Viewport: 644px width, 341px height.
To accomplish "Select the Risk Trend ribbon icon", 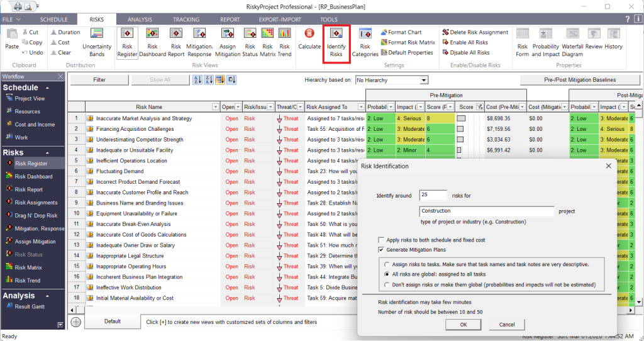I will pyautogui.click(x=284, y=42).
